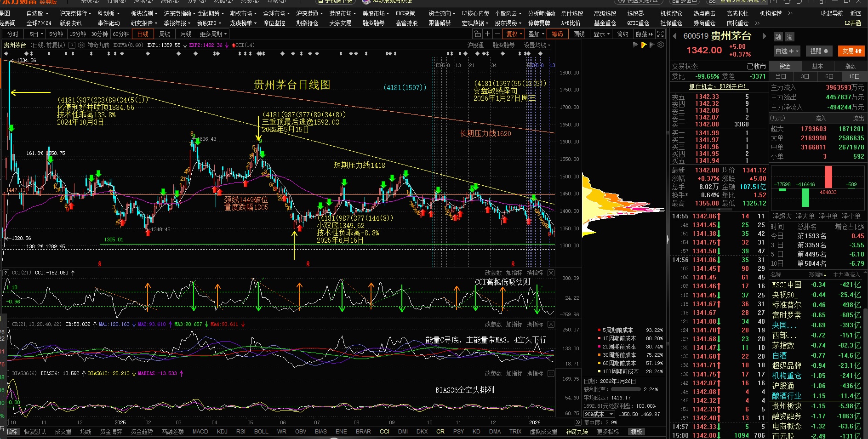Click 改参数 in CCI panel

pyautogui.click(x=493, y=273)
